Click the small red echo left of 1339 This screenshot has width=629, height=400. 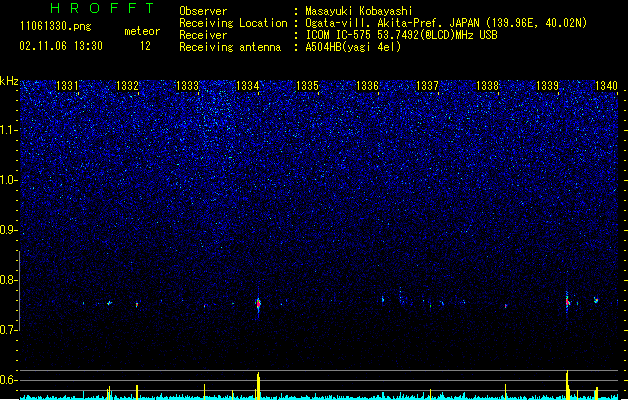pyautogui.click(x=506, y=306)
